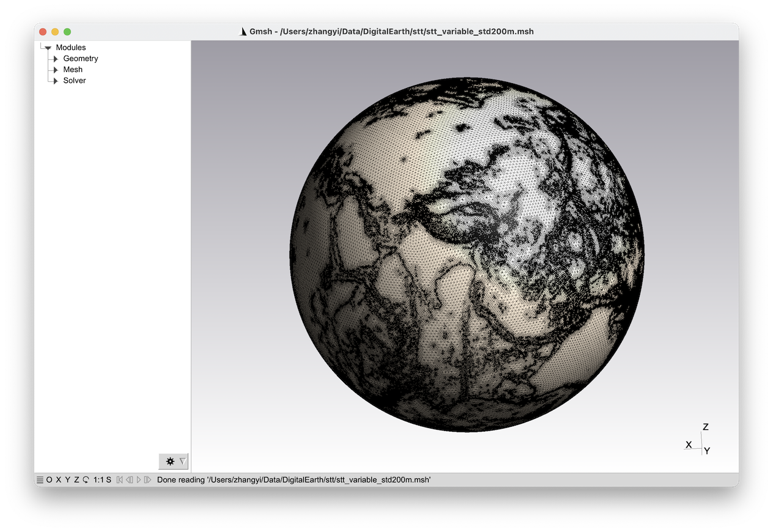Click the Gmsh logo in title bar
The image size is (773, 532).
tap(242, 31)
